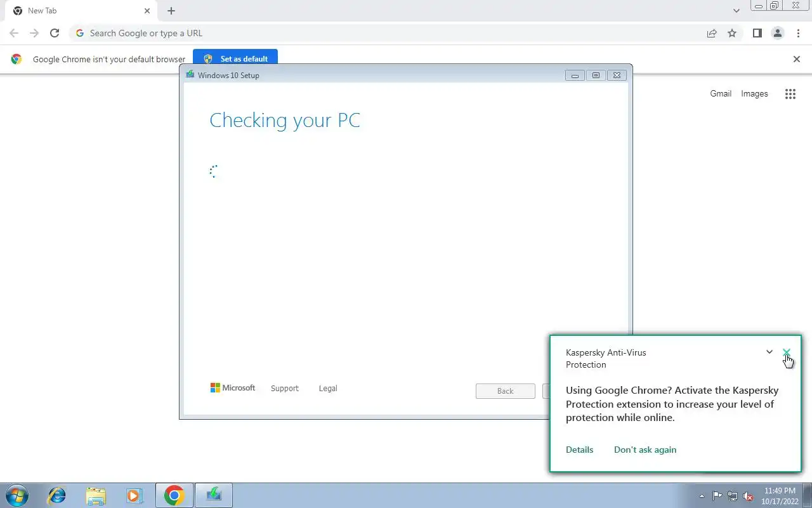Switch to Windows 10 Setup taskbar item
Image resolution: width=812 pixels, height=508 pixels.
[x=214, y=495]
